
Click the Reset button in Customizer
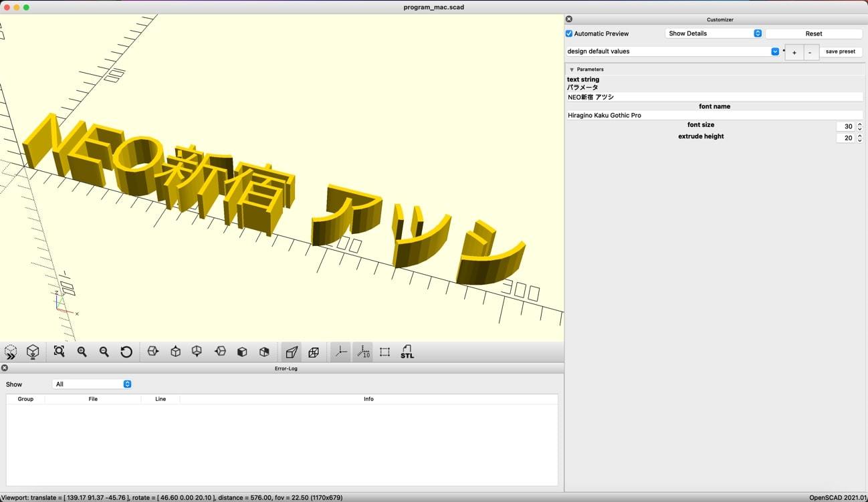[814, 33]
